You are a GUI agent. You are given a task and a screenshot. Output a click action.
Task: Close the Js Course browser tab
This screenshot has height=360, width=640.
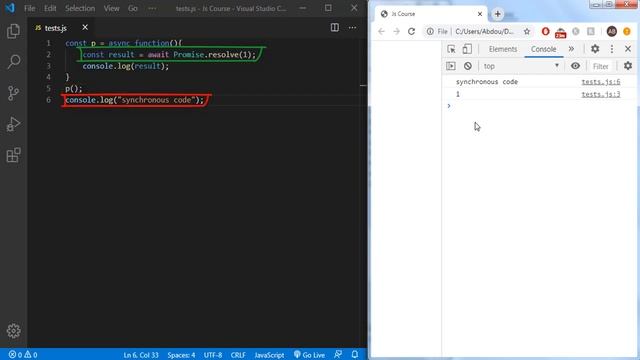(x=480, y=14)
